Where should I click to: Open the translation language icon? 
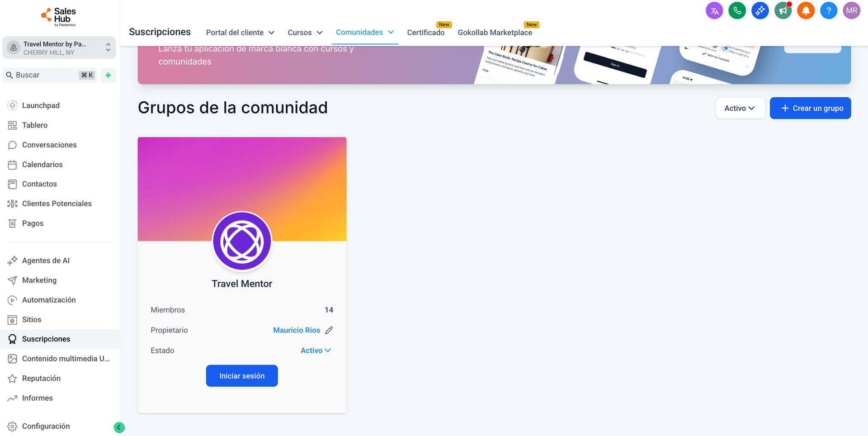tap(714, 10)
